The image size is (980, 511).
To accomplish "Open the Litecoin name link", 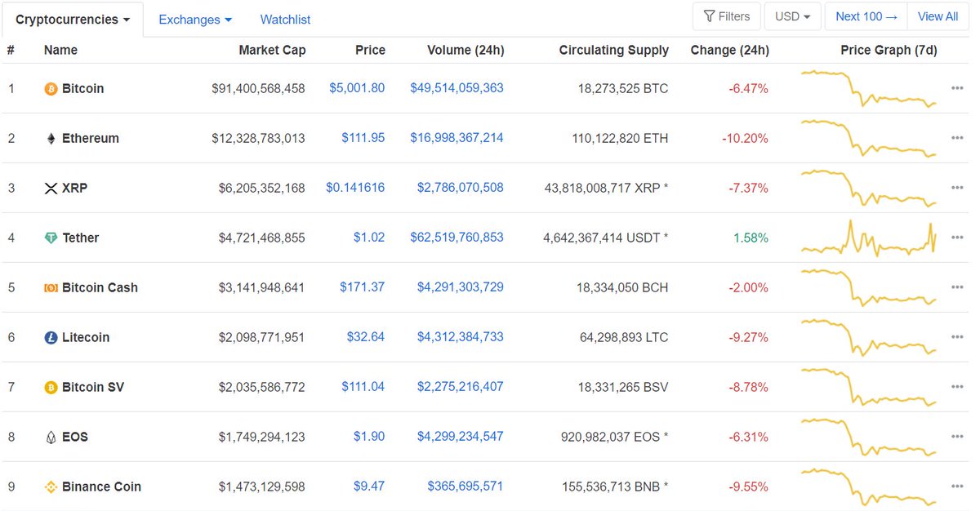I will click(x=86, y=338).
